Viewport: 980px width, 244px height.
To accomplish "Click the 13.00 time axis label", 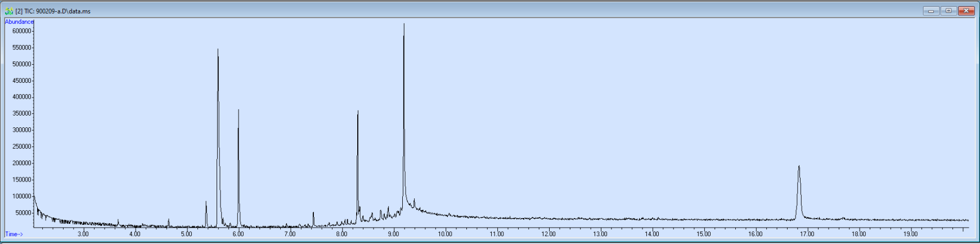I will click(x=600, y=234).
